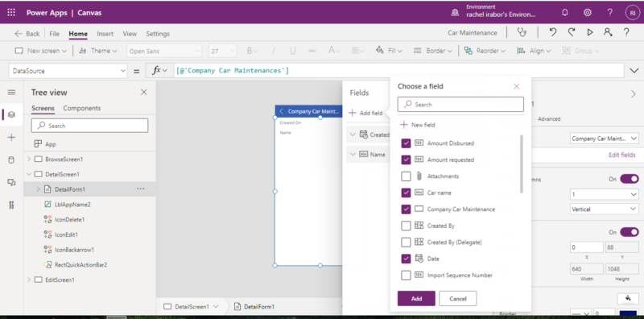644x319 pixels.
Task: Open the environment picker icon
Action: coord(455,13)
